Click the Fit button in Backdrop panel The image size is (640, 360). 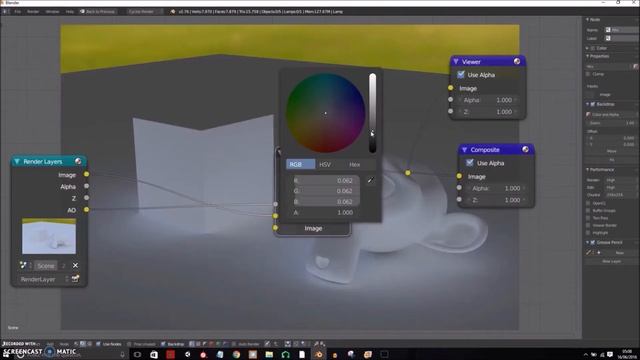[x=611, y=160]
